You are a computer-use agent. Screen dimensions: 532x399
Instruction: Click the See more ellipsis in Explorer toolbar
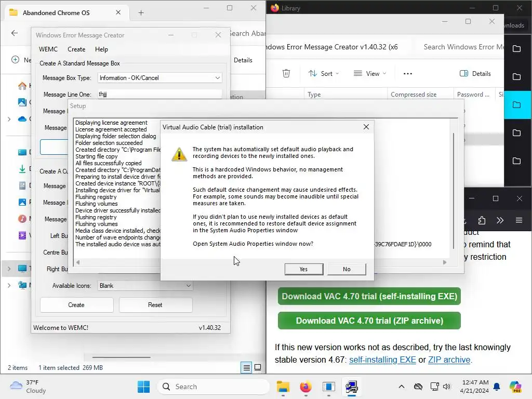click(x=407, y=74)
